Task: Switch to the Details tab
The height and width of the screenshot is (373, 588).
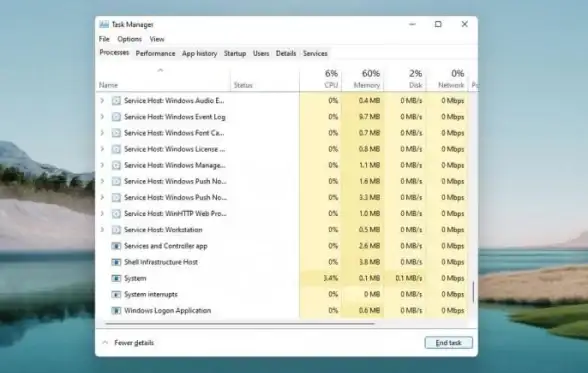Action: pos(286,53)
